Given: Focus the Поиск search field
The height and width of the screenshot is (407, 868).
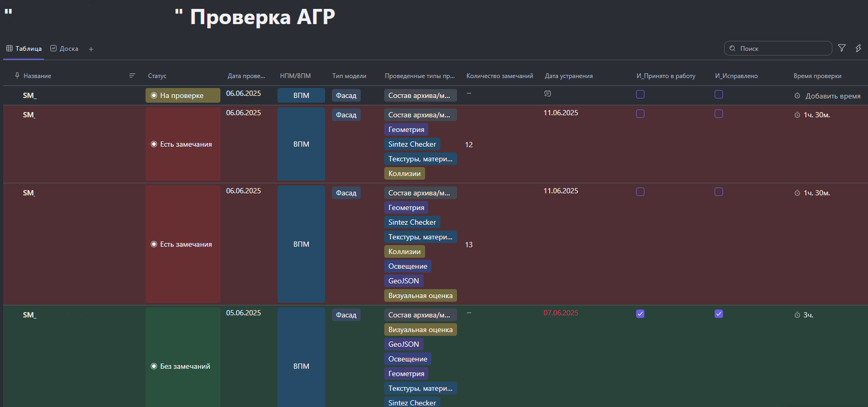Looking at the screenshot, I should click(778, 48).
